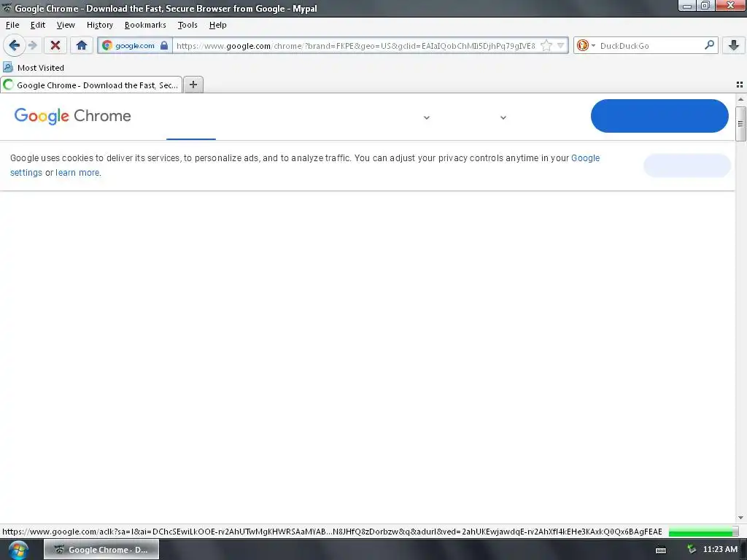The height and width of the screenshot is (560, 747).
Task: Open the Downloads arrow button
Action: click(x=734, y=46)
